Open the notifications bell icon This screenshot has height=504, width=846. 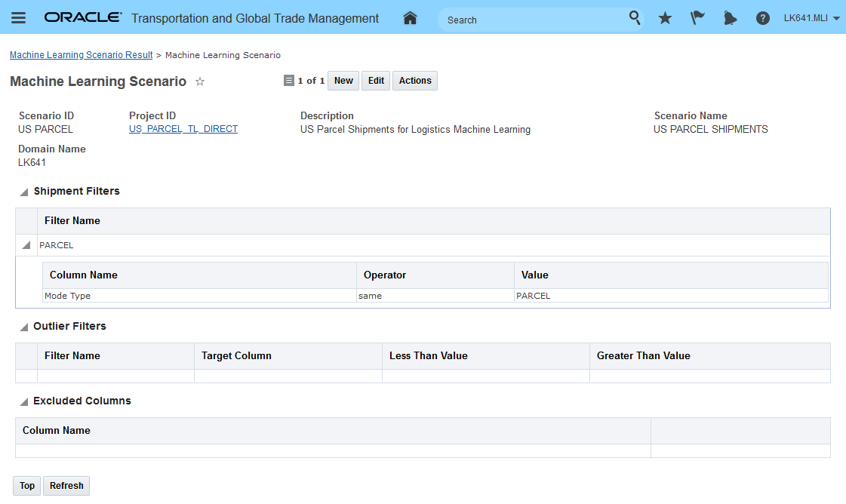point(730,18)
